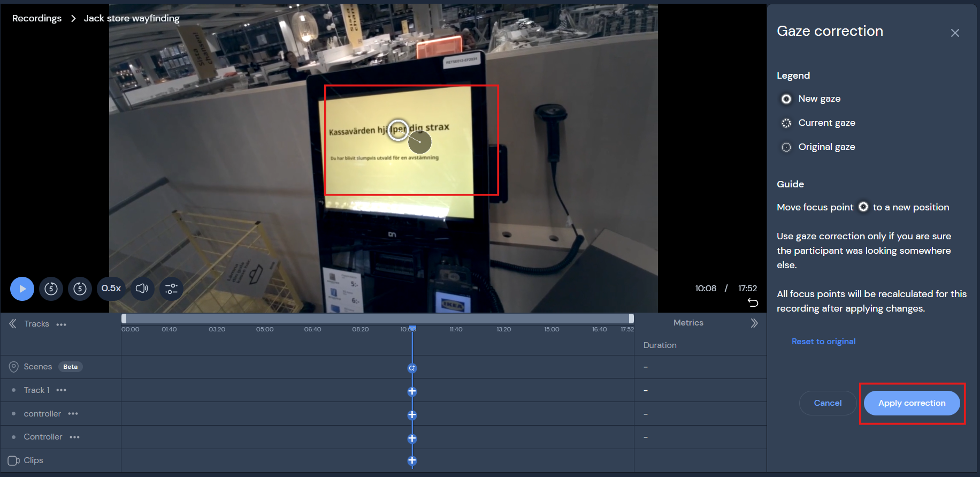
Task: Click the timeline playhead handle
Action: 412,328
